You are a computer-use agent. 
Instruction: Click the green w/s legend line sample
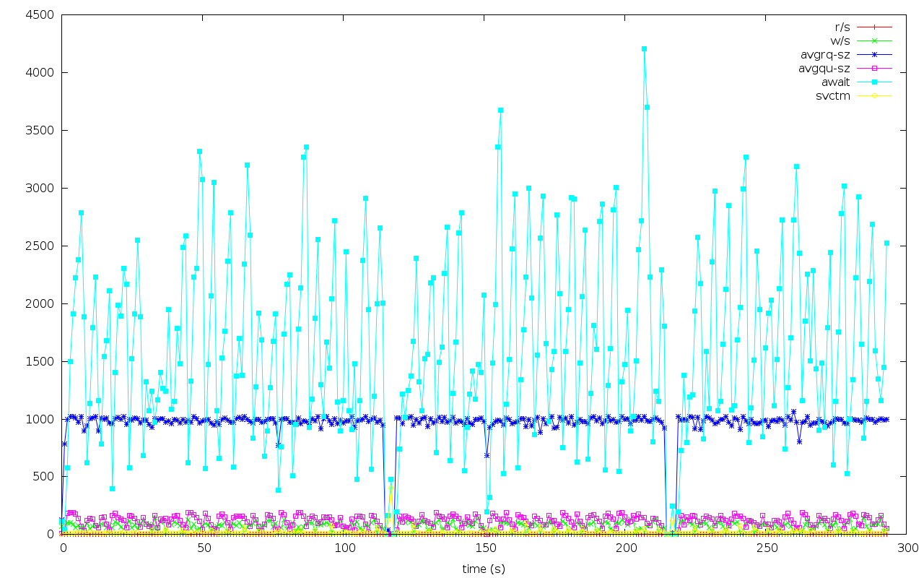point(874,40)
